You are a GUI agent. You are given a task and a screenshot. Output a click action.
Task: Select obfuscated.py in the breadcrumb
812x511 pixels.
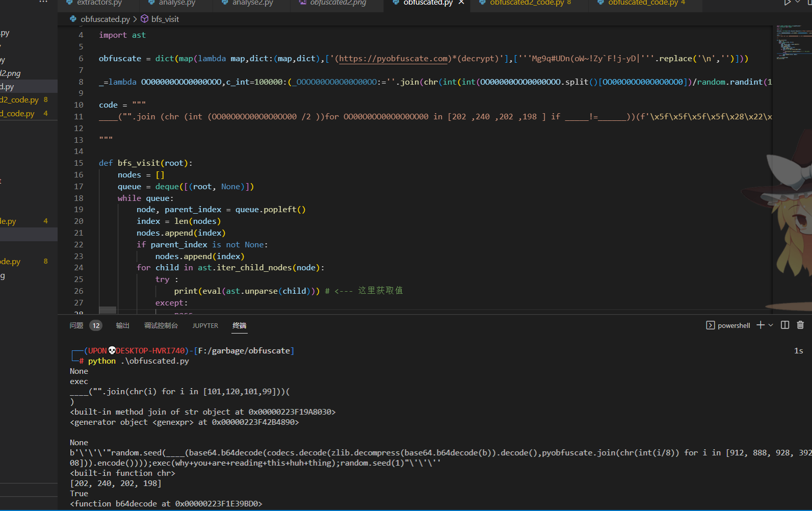105,19
